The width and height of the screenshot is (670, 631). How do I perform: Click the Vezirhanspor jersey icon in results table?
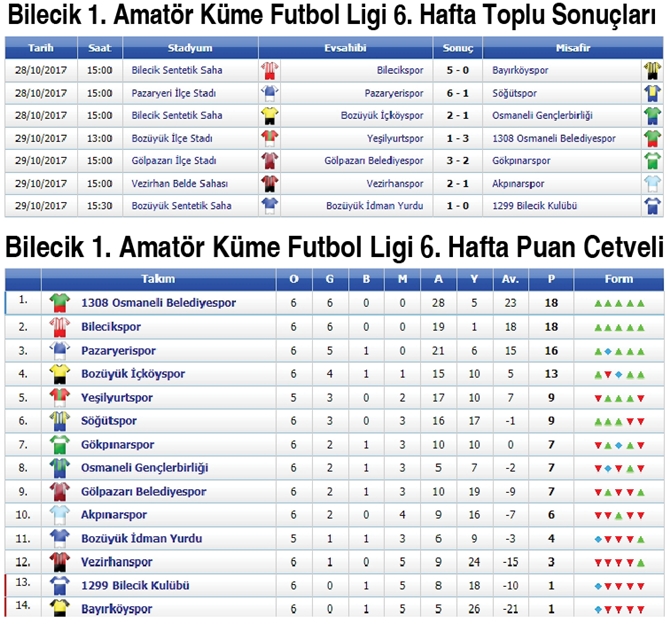[270, 184]
